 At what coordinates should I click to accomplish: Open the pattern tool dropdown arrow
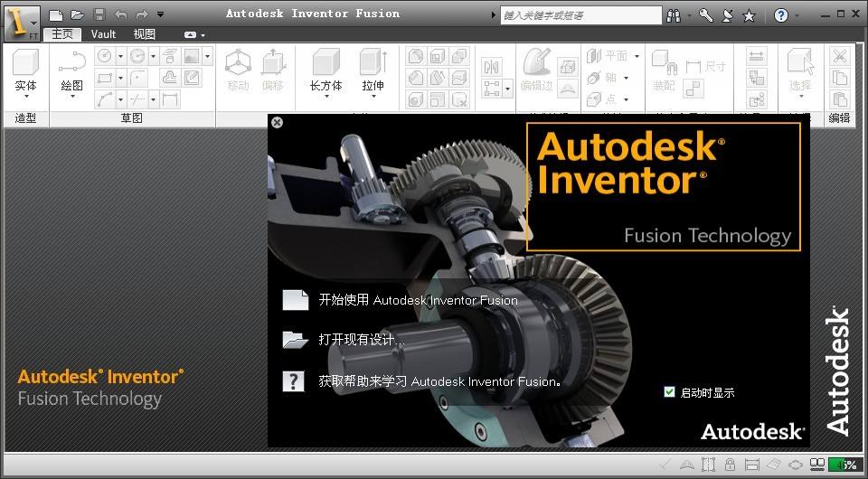click(507, 89)
